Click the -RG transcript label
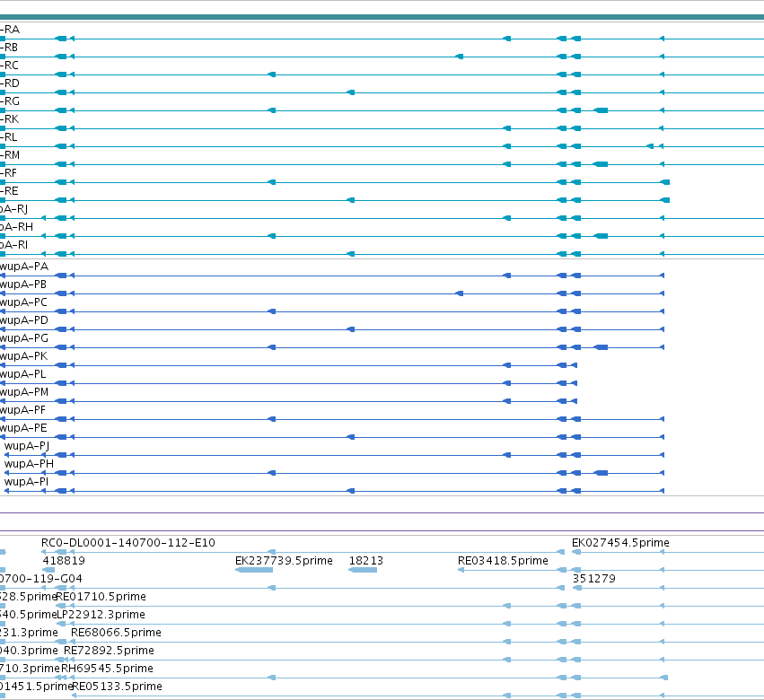The image size is (764, 700). (x=10, y=101)
